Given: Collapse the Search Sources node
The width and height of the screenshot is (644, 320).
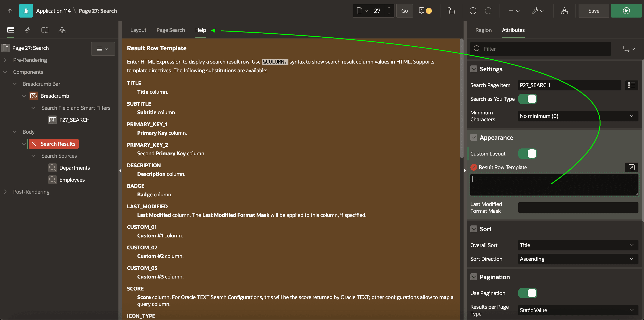Looking at the screenshot, I should [34, 156].
